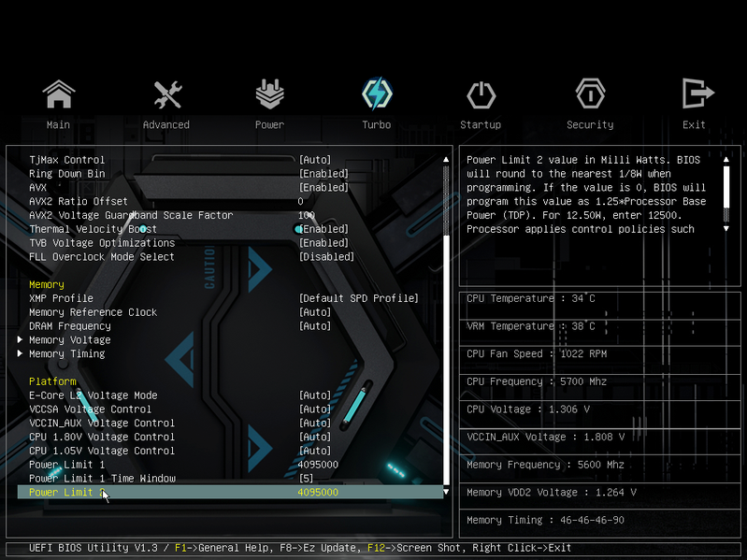Expand the Memory Timing submenu
This screenshot has height=560, width=747.
coord(66,353)
